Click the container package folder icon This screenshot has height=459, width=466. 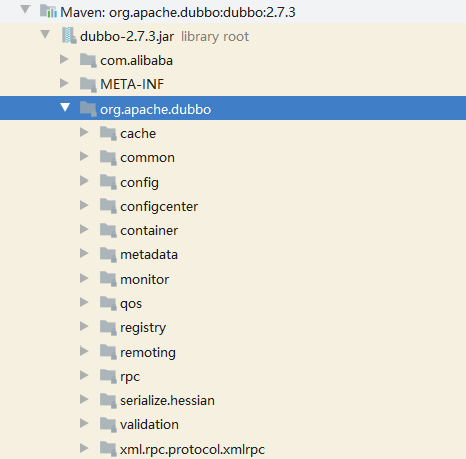108,231
